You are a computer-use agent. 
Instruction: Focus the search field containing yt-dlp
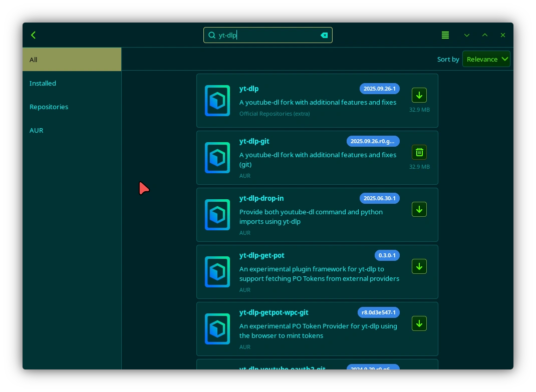click(x=267, y=35)
